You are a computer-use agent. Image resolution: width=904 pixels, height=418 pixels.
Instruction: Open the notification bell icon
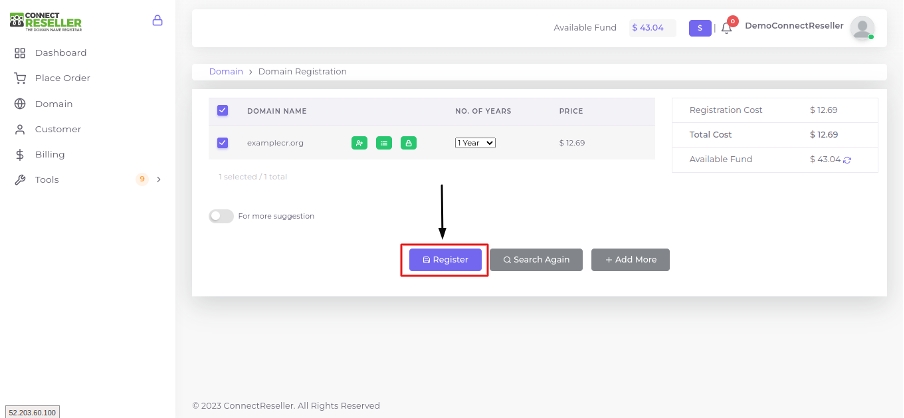coord(726,28)
